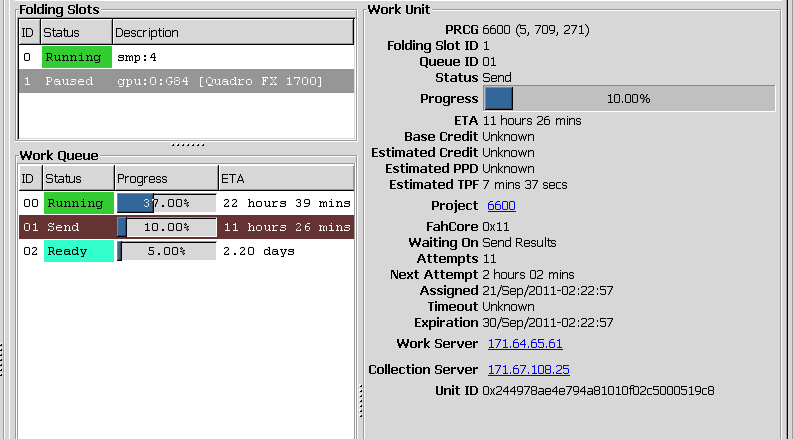Click the 5.00% progress bar in queue

(x=167, y=251)
